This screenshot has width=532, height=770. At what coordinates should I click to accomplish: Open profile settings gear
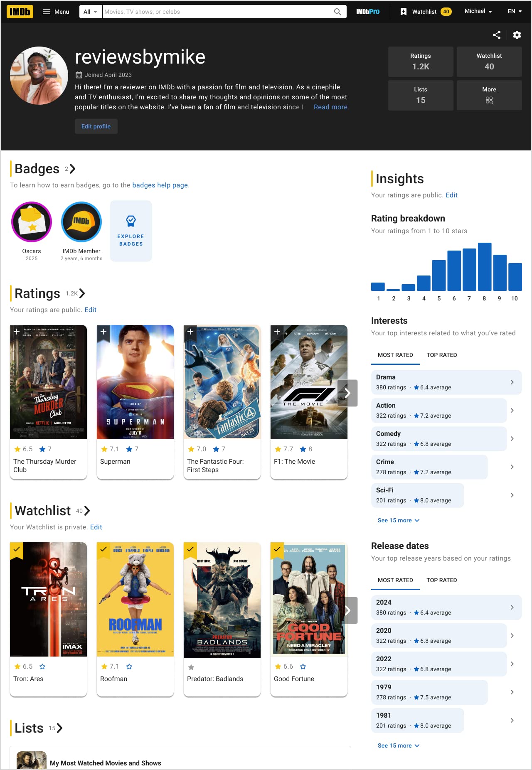517,35
